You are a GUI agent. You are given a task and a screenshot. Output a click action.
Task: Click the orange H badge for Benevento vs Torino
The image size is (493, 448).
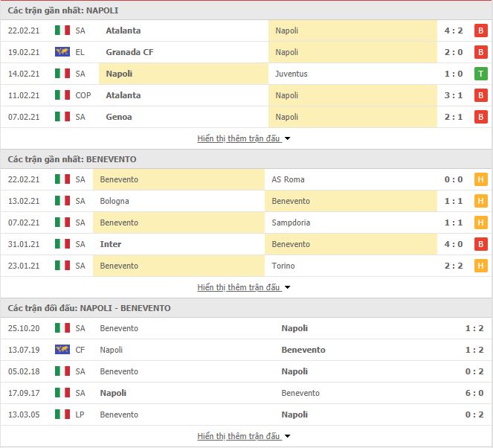click(x=481, y=266)
